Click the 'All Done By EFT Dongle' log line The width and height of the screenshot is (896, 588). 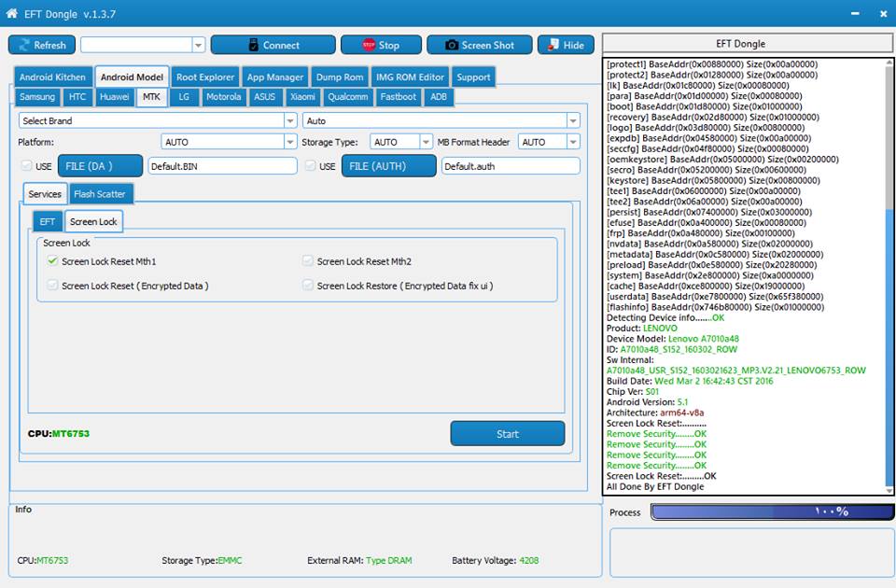(x=655, y=487)
